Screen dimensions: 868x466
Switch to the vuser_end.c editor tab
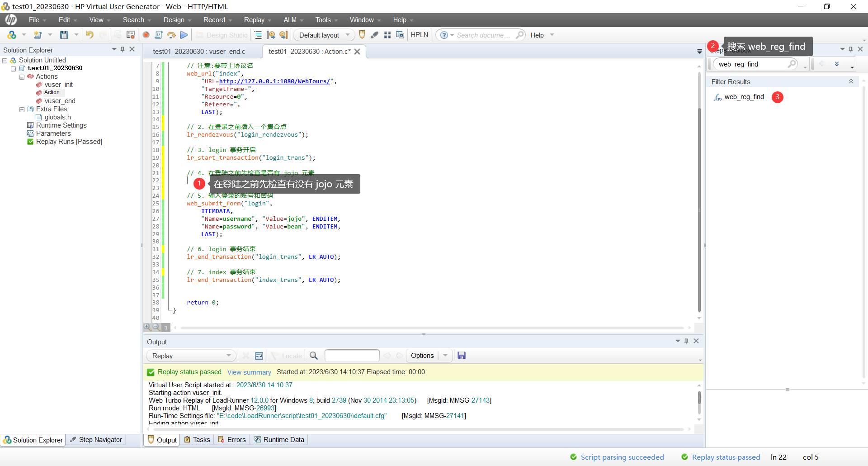(x=199, y=52)
